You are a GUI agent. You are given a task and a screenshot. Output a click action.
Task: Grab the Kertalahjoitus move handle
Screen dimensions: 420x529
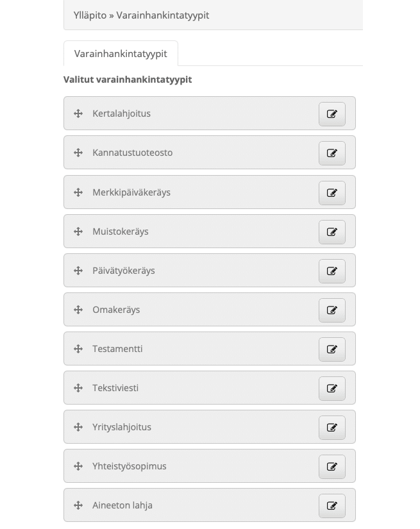(x=78, y=113)
